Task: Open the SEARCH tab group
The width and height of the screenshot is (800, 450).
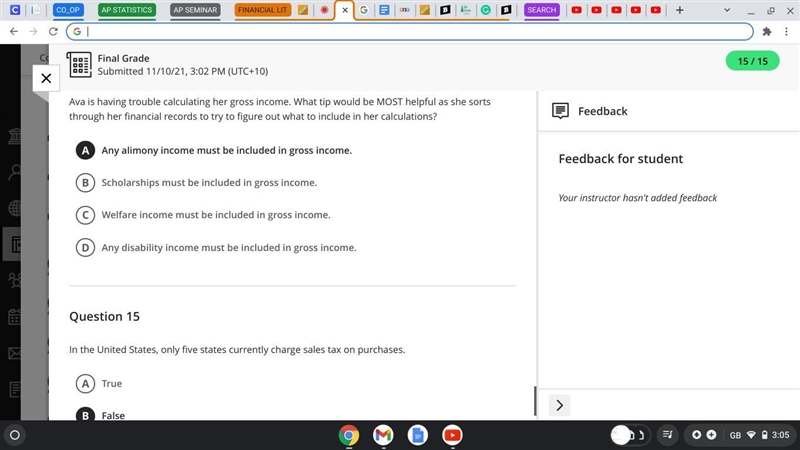Action: tap(541, 10)
